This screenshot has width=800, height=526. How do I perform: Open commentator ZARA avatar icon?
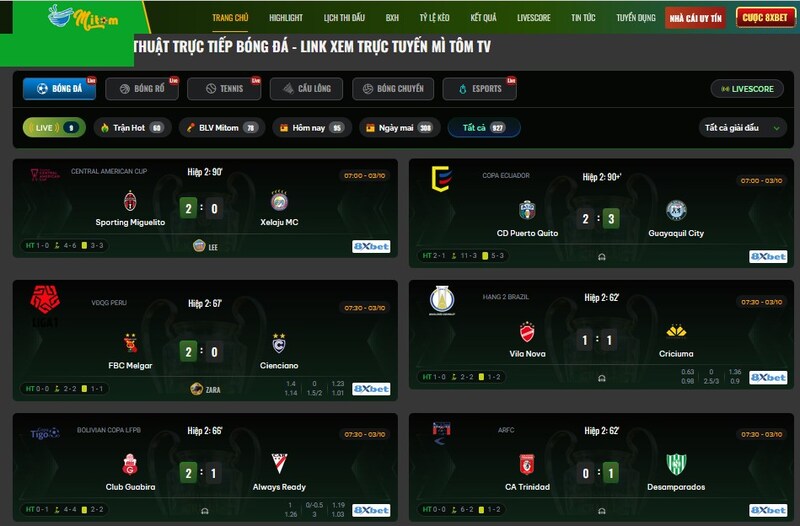(x=196, y=389)
